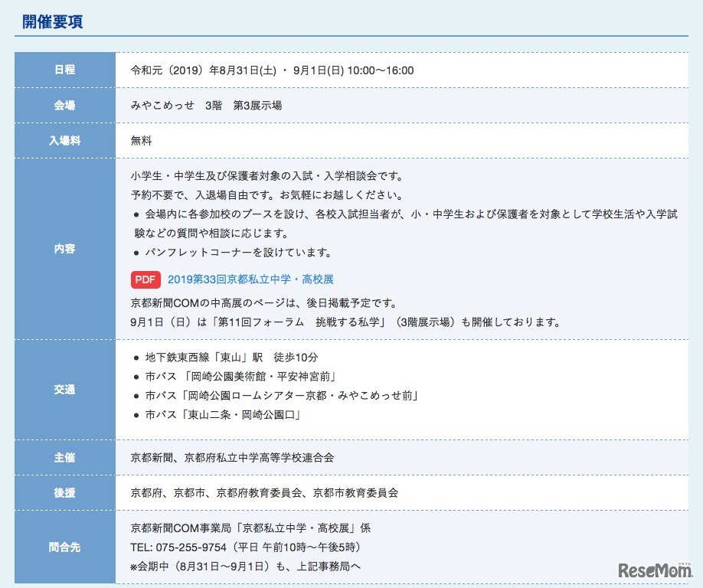Click the venue text みやこめっせ 3階 第3展示場
The width and height of the screenshot is (703, 588).
click(207, 106)
